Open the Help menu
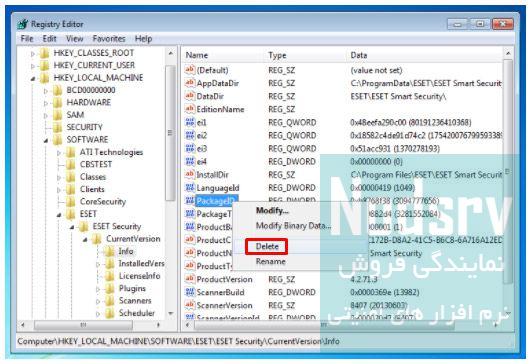This screenshot has height=364, width=530. 143,39
